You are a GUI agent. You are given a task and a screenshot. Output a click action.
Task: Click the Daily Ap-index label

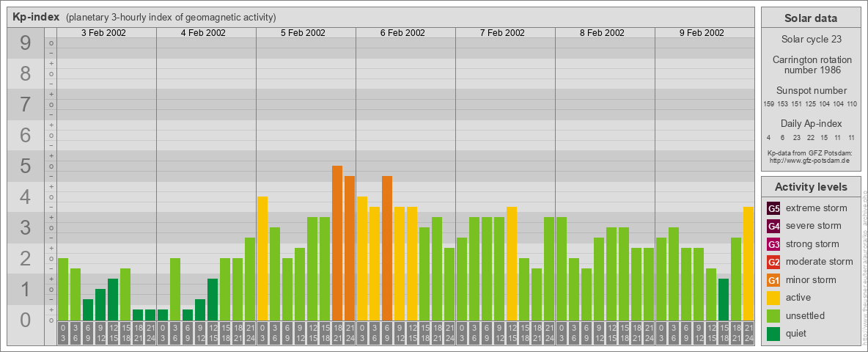pos(811,123)
